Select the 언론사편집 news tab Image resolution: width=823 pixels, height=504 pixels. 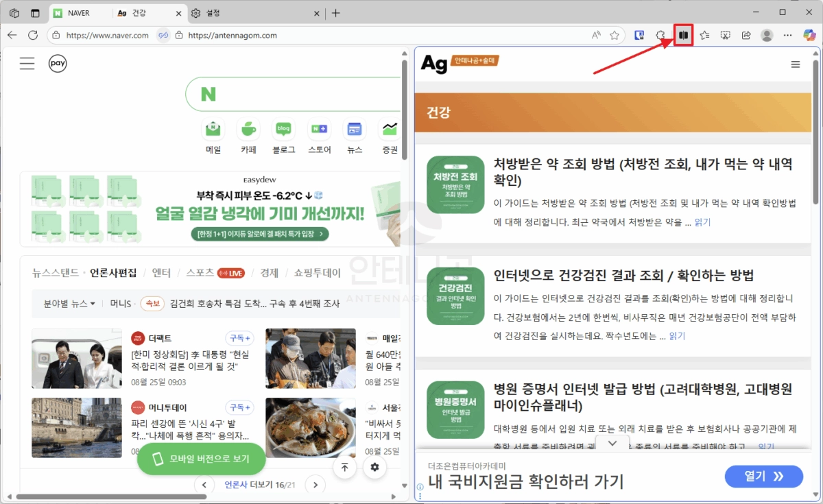pos(113,273)
